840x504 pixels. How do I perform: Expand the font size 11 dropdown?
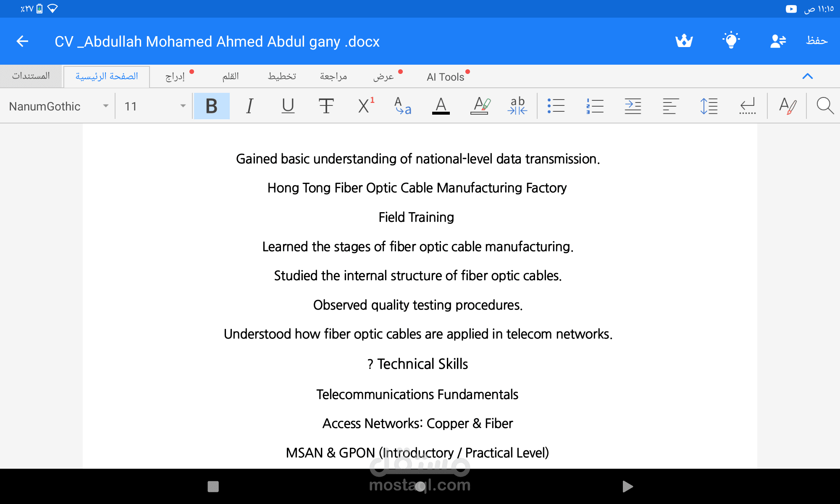pyautogui.click(x=154, y=106)
